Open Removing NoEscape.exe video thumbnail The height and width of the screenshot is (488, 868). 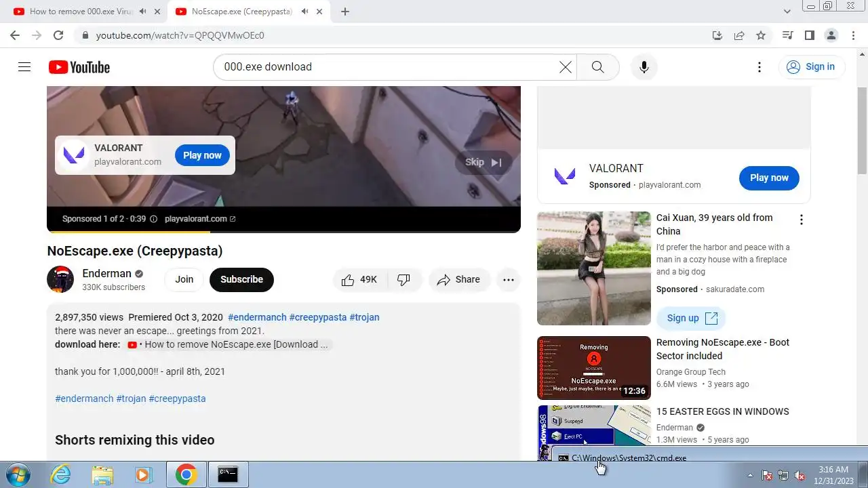tap(593, 368)
